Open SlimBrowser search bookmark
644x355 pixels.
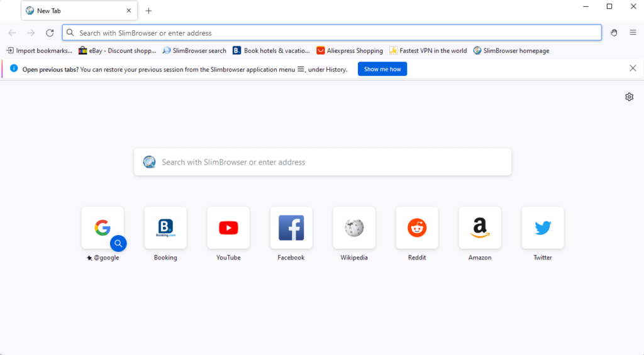pyautogui.click(x=194, y=50)
